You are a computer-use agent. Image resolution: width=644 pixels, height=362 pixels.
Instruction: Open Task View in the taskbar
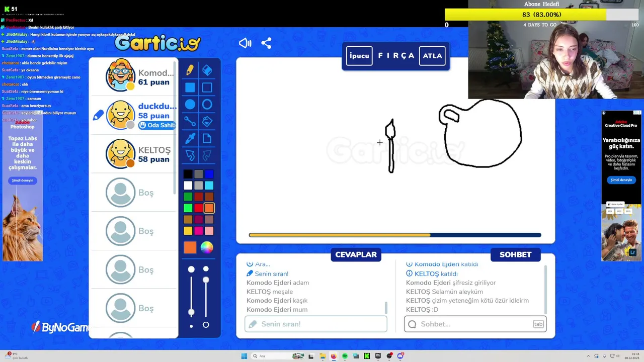pos(311,356)
